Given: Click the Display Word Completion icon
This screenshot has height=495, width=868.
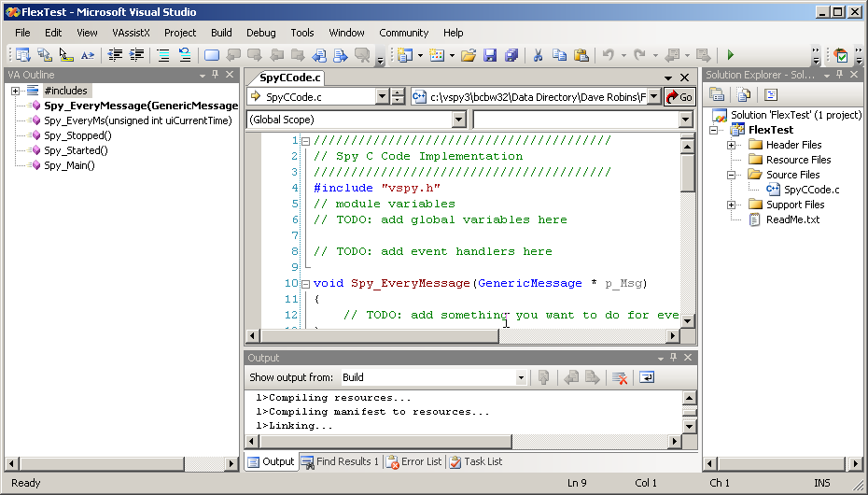Looking at the screenshot, I should 88,55.
